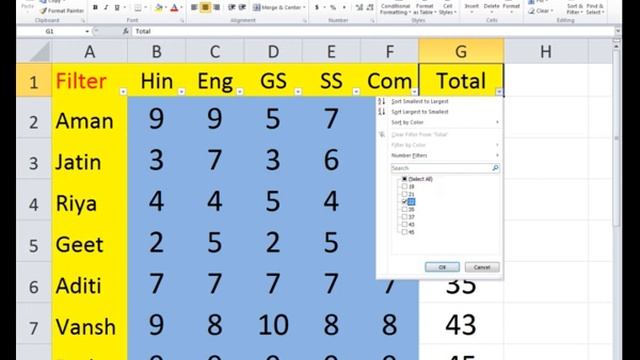Select column A header

[89, 51]
